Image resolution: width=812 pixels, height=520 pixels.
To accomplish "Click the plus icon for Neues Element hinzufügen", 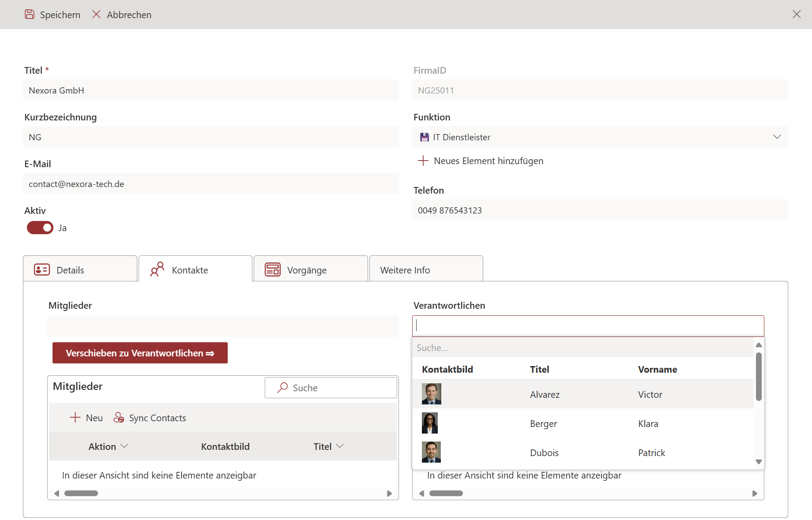I will (423, 161).
